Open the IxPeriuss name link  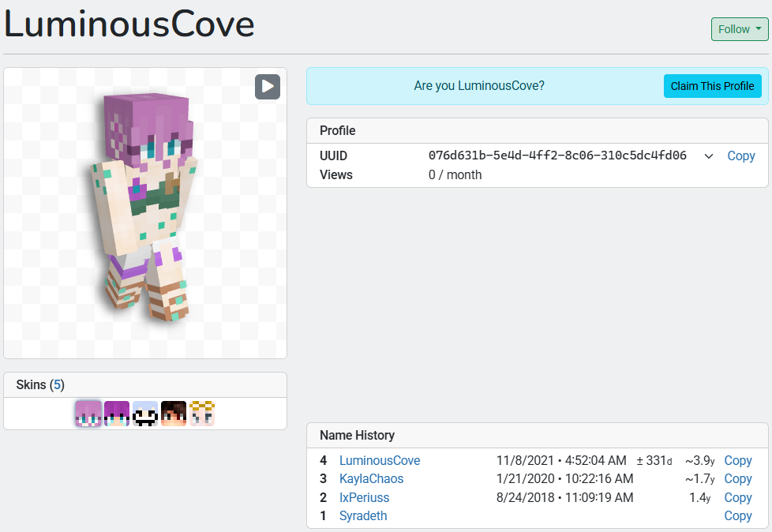click(x=365, y=497)
